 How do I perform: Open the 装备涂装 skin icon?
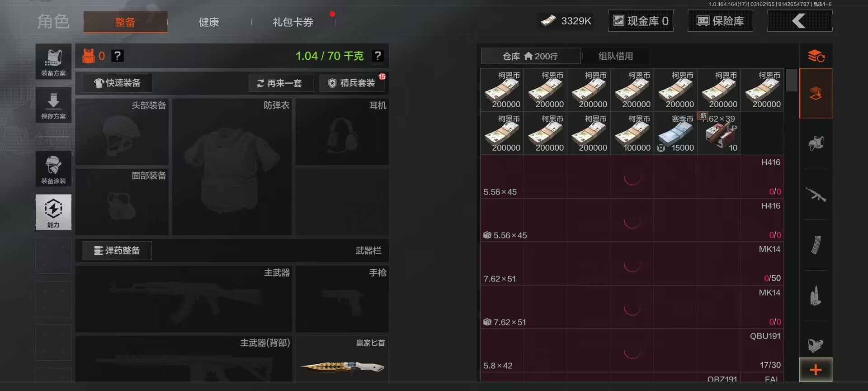click(x=53, y=169)
